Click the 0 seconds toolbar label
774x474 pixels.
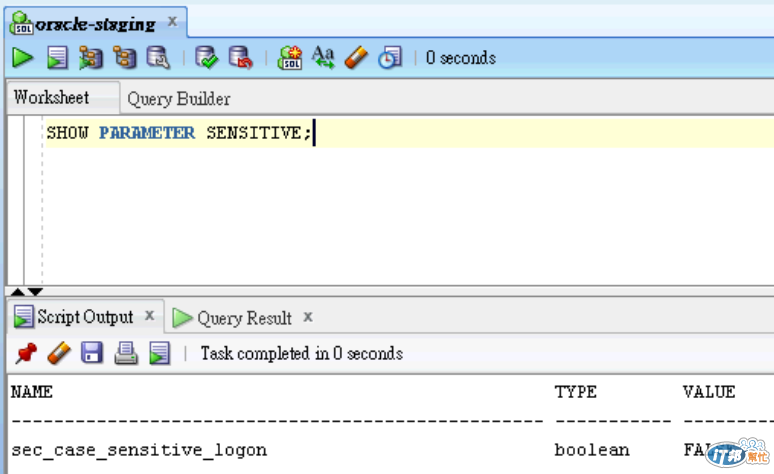(461, 58)
